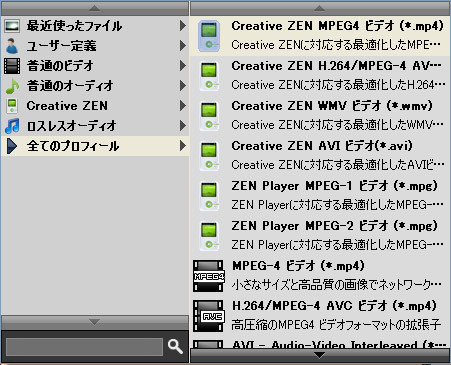Click the Creative ZEN MPEG4 device icon
The height and width of the screenshot is (365, 451).
point(209,36)
